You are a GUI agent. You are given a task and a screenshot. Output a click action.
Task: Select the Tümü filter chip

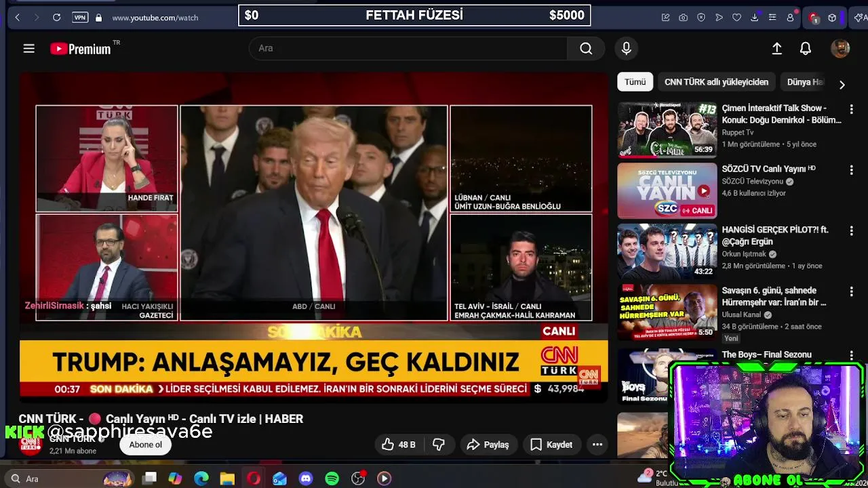click(x=635, y=82)
